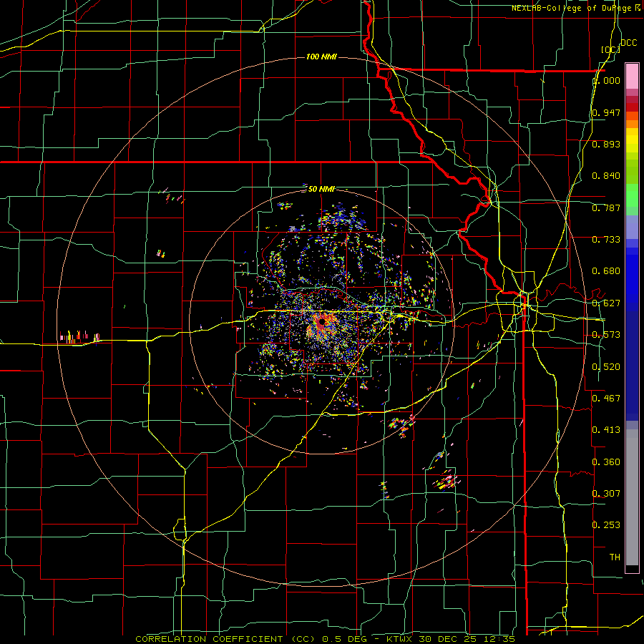This screenshot has height=644, width=644.
Task: Click the 100 NMI range ring label
Action: 321,57
